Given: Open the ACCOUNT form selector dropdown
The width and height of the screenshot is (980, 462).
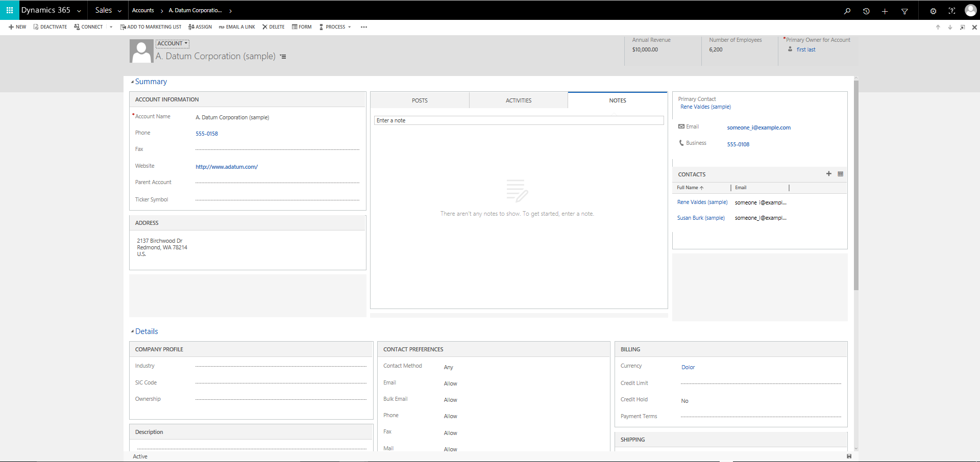Looking at the screenshot, I should click(x=173, y=44).
